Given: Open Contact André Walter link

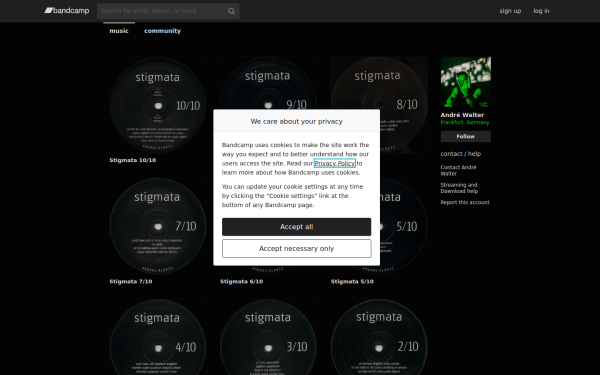Looking at the screenshot, I should coord(458,170).
